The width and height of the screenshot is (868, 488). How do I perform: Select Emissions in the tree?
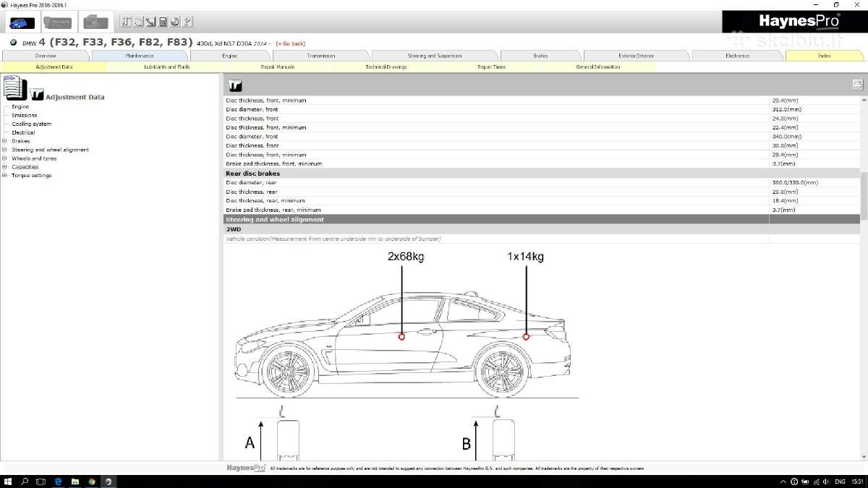click(x=25, y=116)
